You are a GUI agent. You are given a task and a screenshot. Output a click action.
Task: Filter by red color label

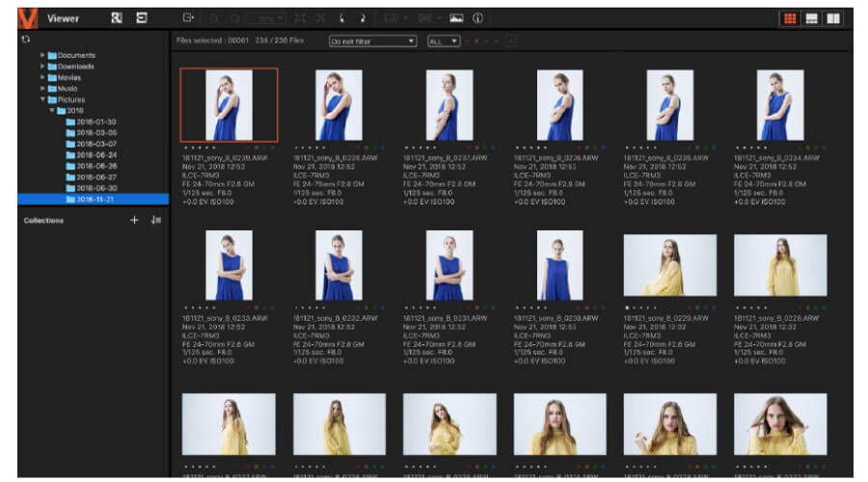point(467,40)
